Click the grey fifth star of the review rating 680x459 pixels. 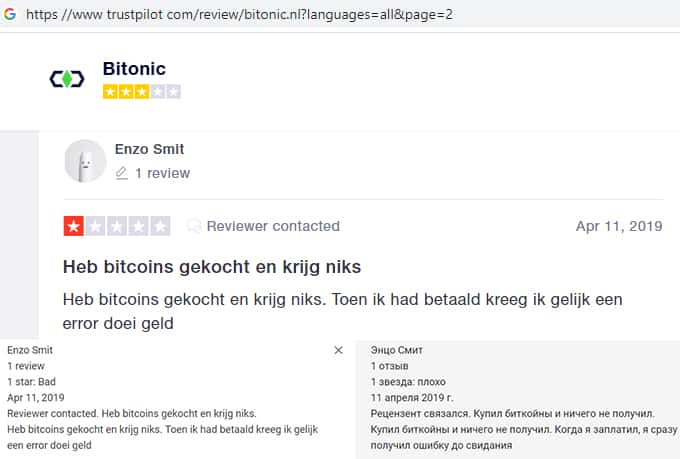coord(160,226)
